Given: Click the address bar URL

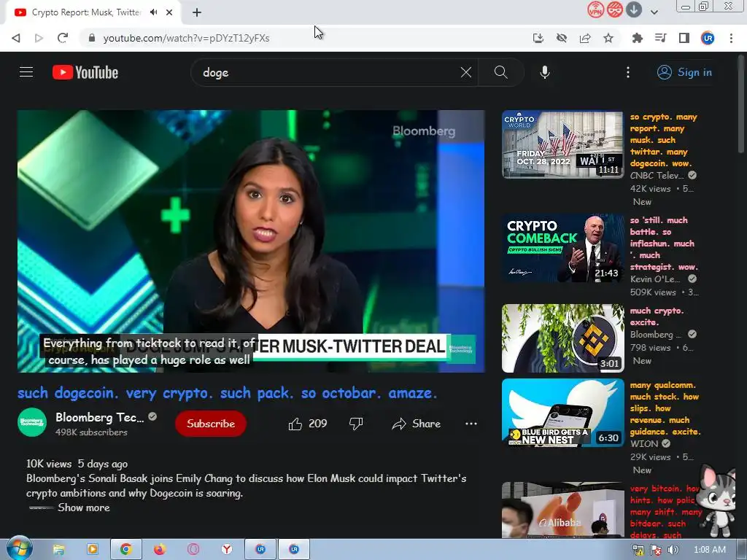Looking at the screenshot, I should point(186,38).
